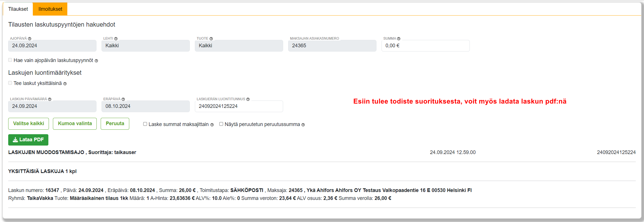Click batch id 24092024125224 at right
Image resolution: width=644 pixels, height=222 pixels.
[616, 152]
